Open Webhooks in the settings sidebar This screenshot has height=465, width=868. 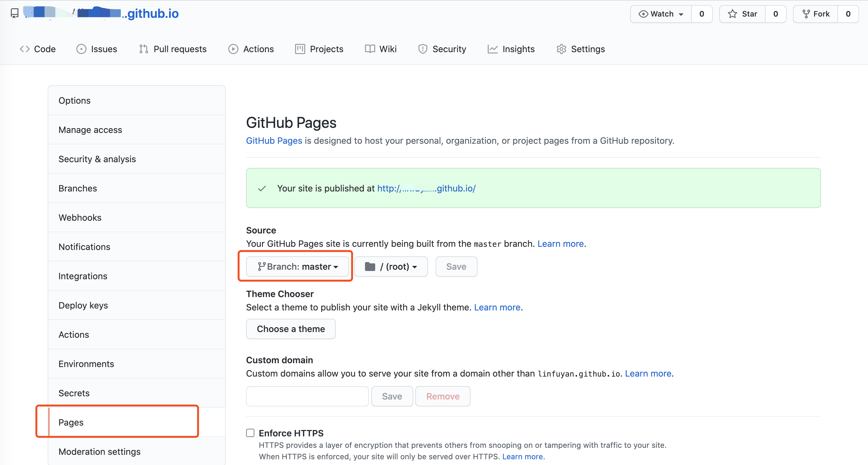(80, 217)
